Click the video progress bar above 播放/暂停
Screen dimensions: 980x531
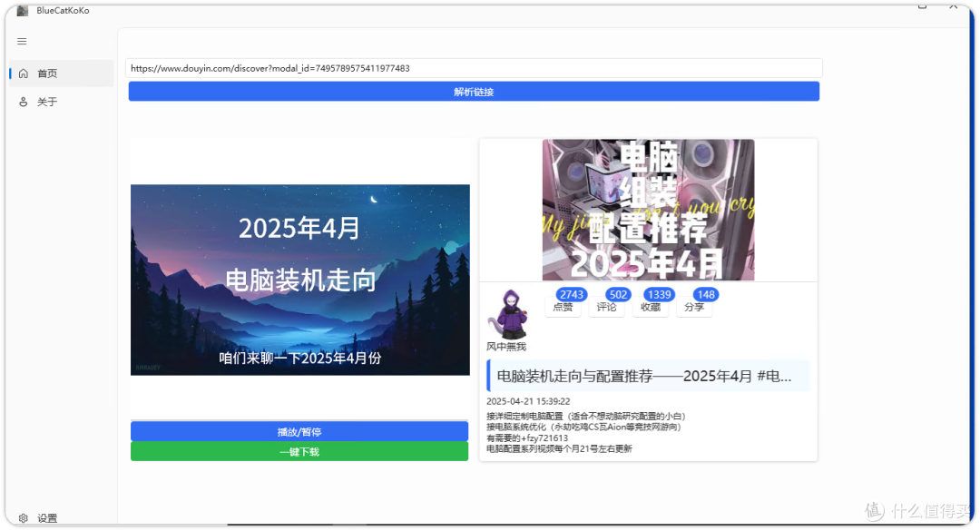coord(299,419)
